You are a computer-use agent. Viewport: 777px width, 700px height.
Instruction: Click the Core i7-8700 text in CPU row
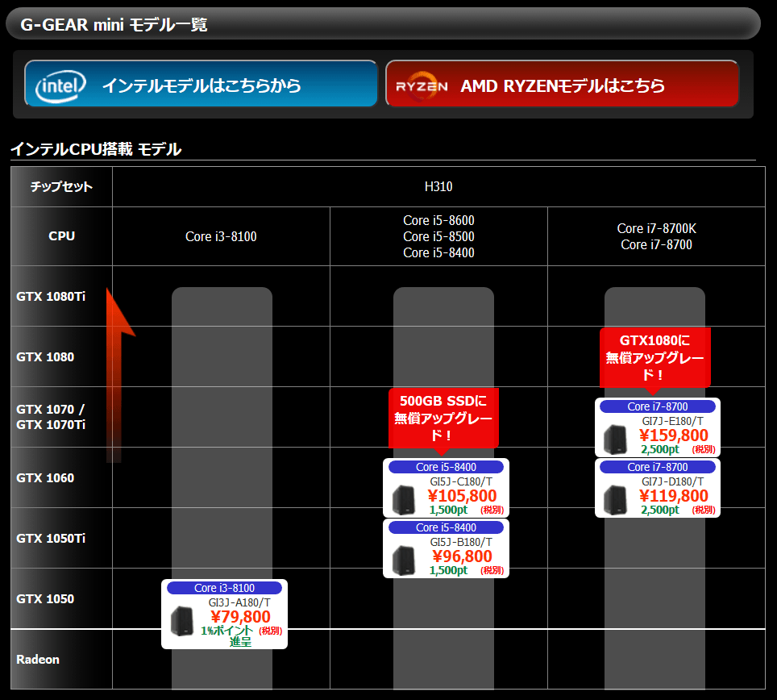tap(657, 244)
